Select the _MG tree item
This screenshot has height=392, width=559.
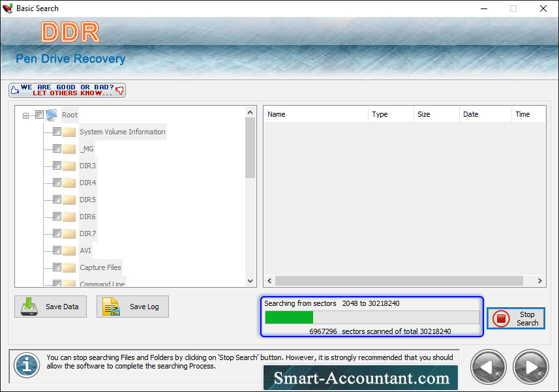point(87,149)
